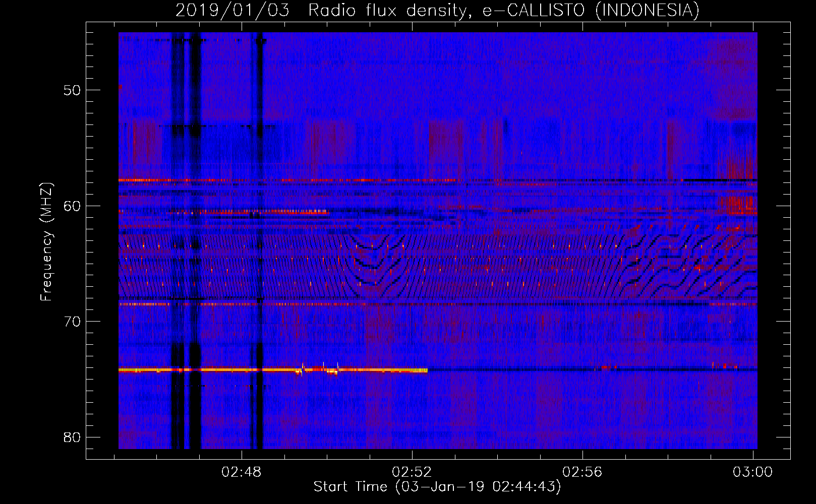Screen dimensions: 816x504
Task: Click the time tick label 02:48
Action: click(242, 472)
